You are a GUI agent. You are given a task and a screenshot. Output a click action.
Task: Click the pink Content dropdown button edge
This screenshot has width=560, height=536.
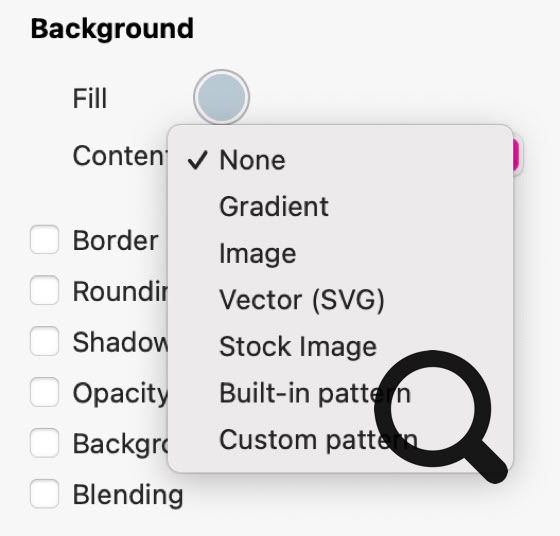click(x=516, y=155)
